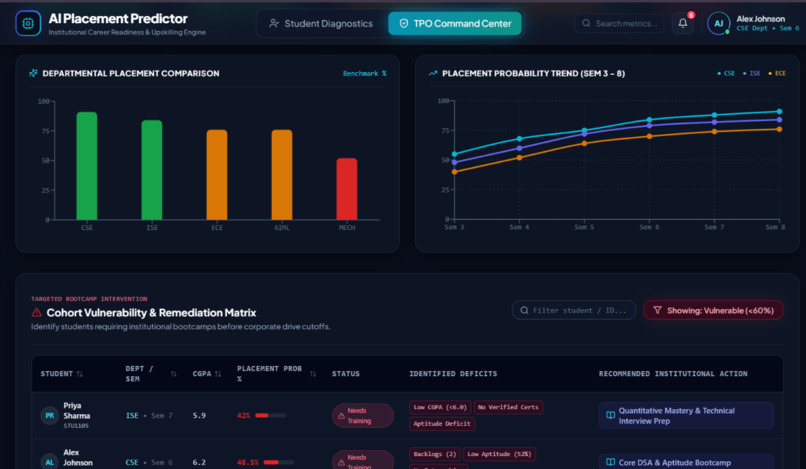Image resolution: width=806 pixels, height=469 pixels.
Task: Click the red MECH bar in comparison chart
Action: 347,189
